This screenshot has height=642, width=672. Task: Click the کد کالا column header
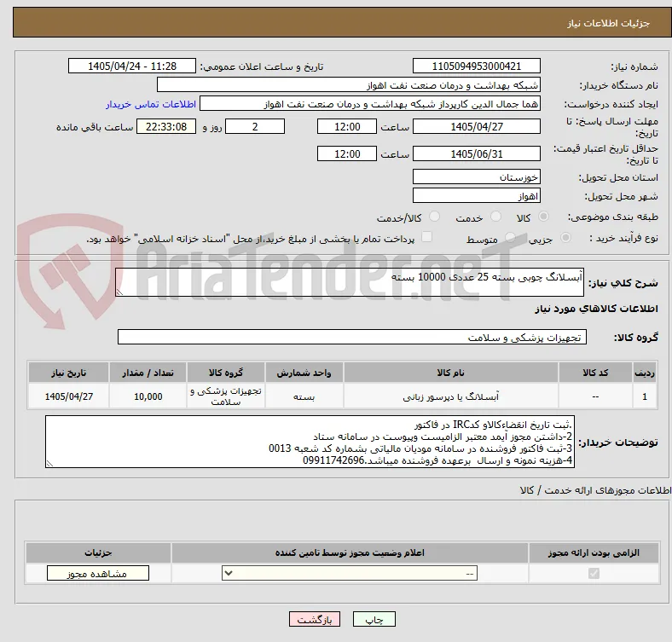pyautogui.click(x=595, y=373)
